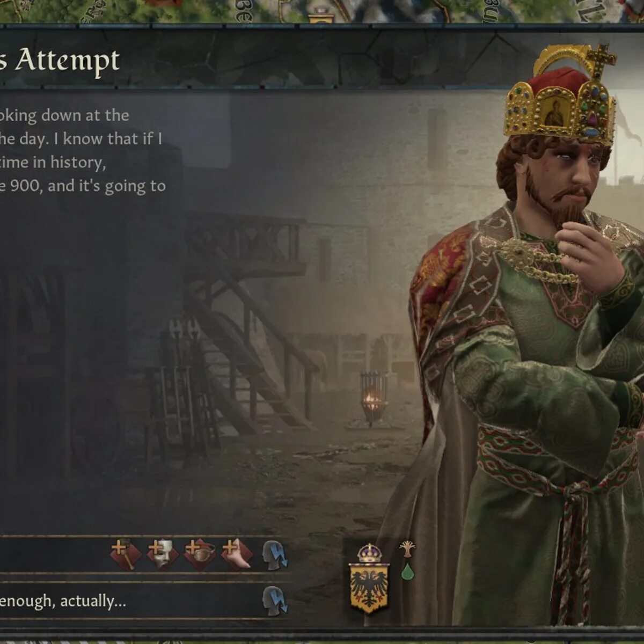
Task: Inspect the One-Legged foot trait icon
Action: pyautogui.click(x=237, y=553)
